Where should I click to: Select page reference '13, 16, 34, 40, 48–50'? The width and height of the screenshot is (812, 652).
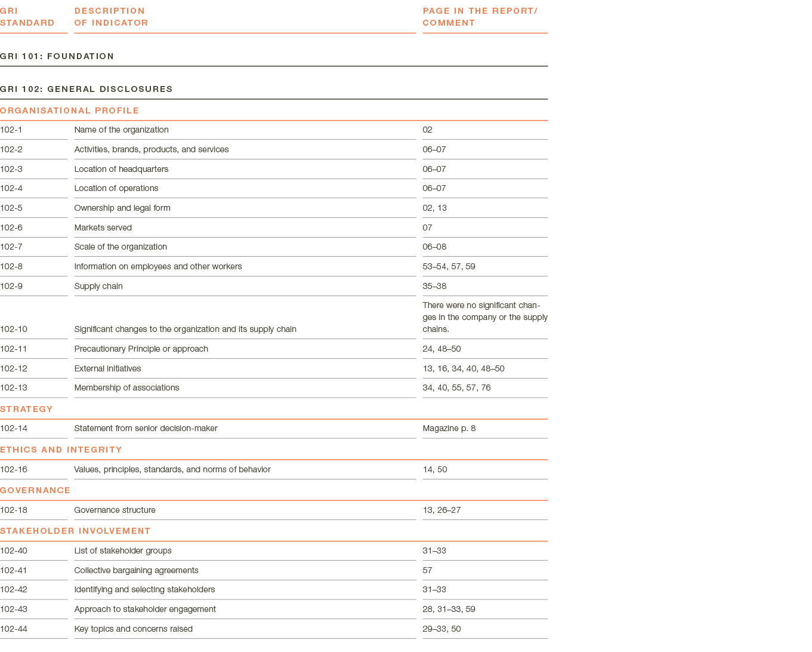[464, 368]
